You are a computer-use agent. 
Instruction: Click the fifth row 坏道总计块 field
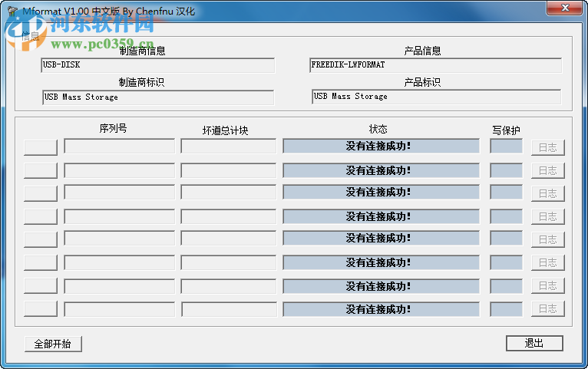(x=229, y=239)
